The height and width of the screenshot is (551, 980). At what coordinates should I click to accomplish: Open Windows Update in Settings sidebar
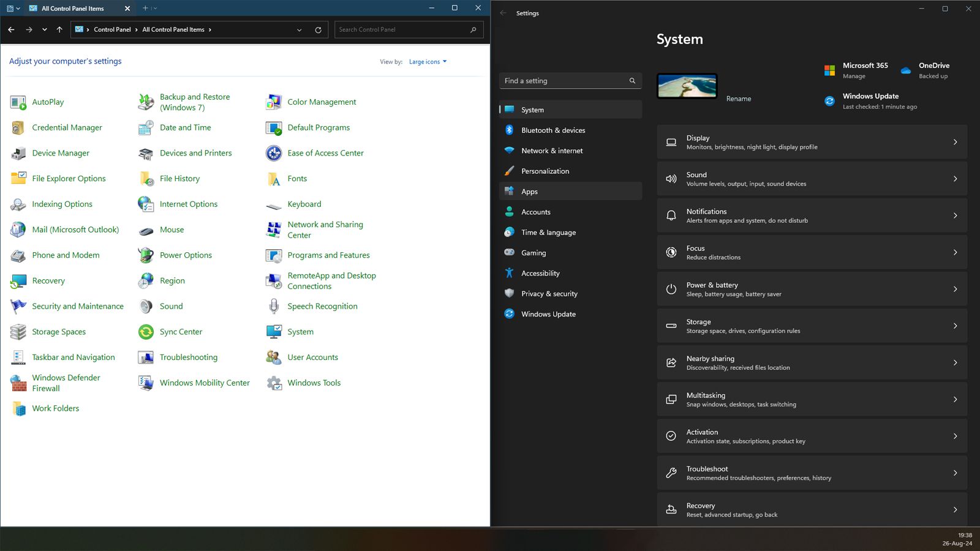[x=548, y=314]
